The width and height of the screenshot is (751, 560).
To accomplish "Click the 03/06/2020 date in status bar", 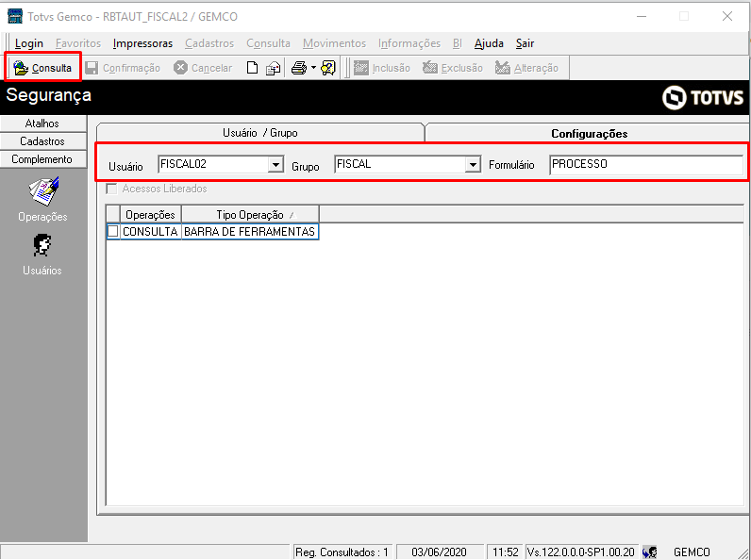I will point(439,552).
